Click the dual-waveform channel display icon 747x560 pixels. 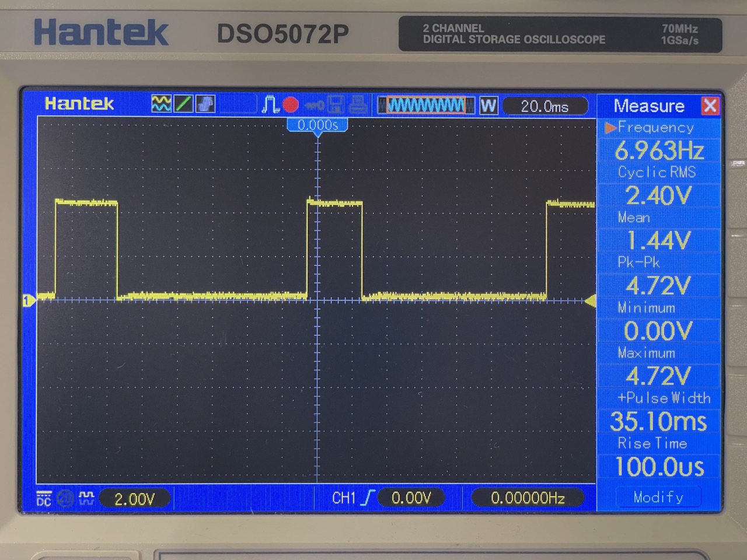[x=161, y=104]
